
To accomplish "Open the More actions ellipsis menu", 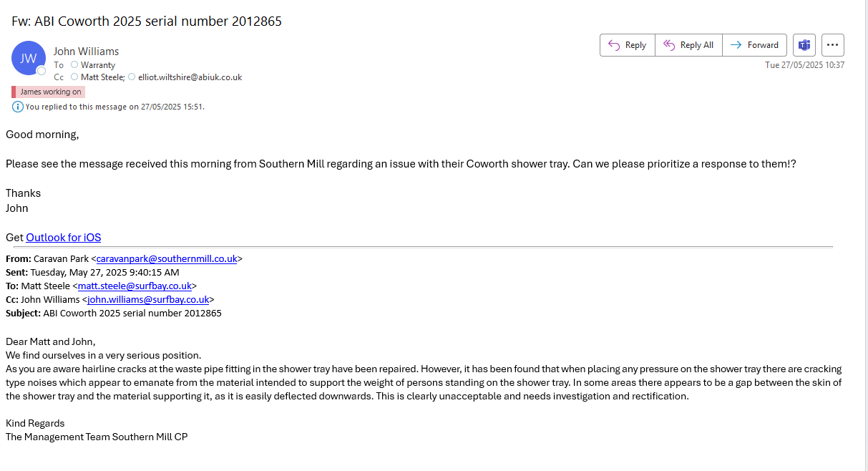I will pos(832,45).
